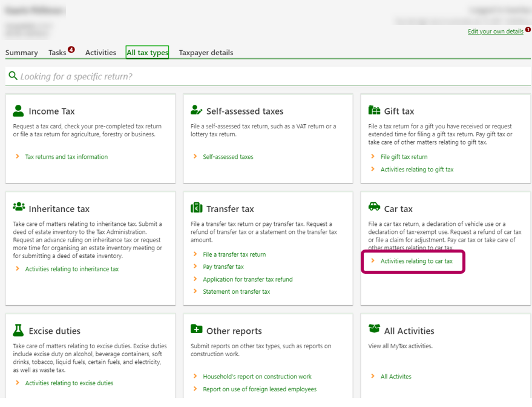The image size is (532, 407).
Task: Go to the Taxpayer details tab
Action: point(206,53)
